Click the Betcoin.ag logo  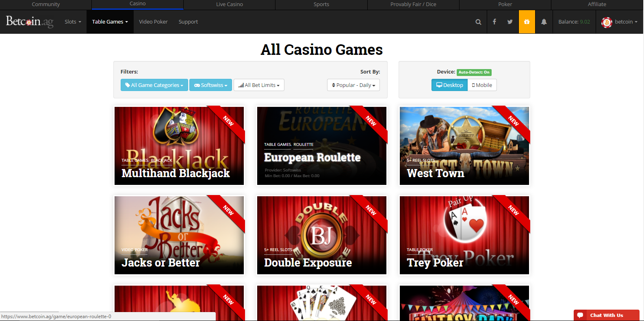point(30,22)
